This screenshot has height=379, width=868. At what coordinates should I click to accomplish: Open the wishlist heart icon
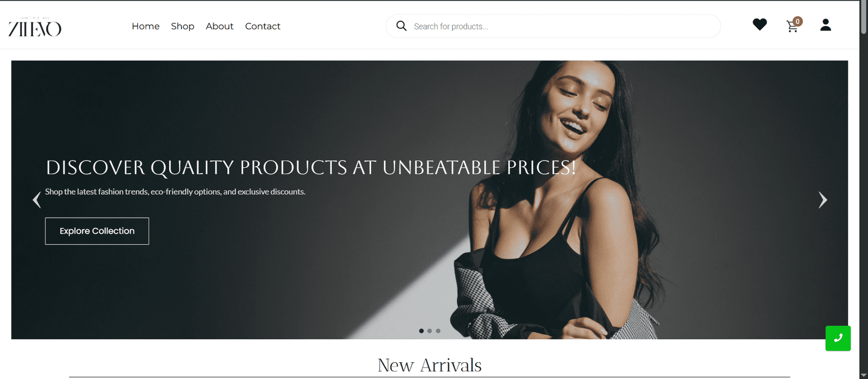pyautogui.click(x=759, y=24)
